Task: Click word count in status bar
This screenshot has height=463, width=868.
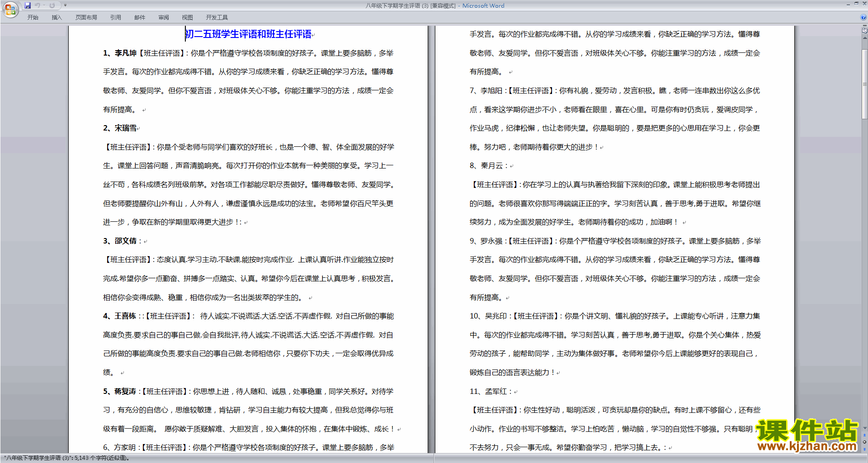Action: [66, 458]
